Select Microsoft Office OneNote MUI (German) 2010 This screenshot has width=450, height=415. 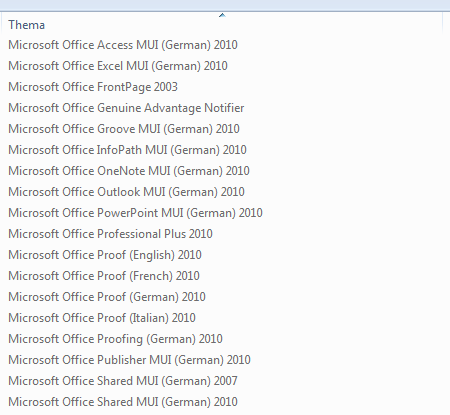point(129,171)
